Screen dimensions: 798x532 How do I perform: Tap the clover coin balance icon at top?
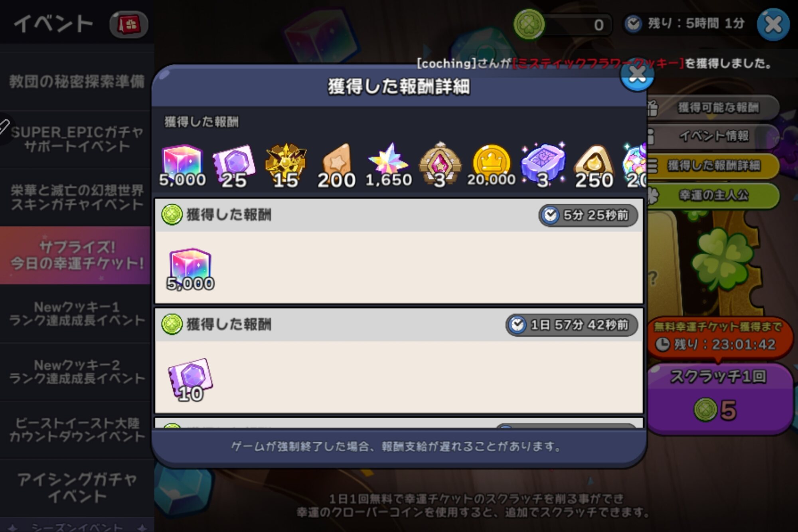click(529, 25)
